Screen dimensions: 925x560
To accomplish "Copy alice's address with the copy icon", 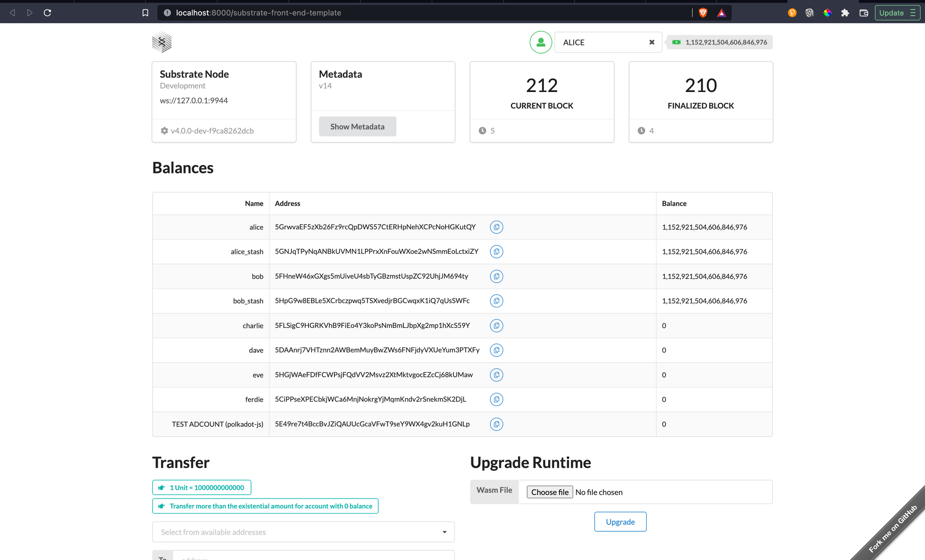I will point(496,227).
